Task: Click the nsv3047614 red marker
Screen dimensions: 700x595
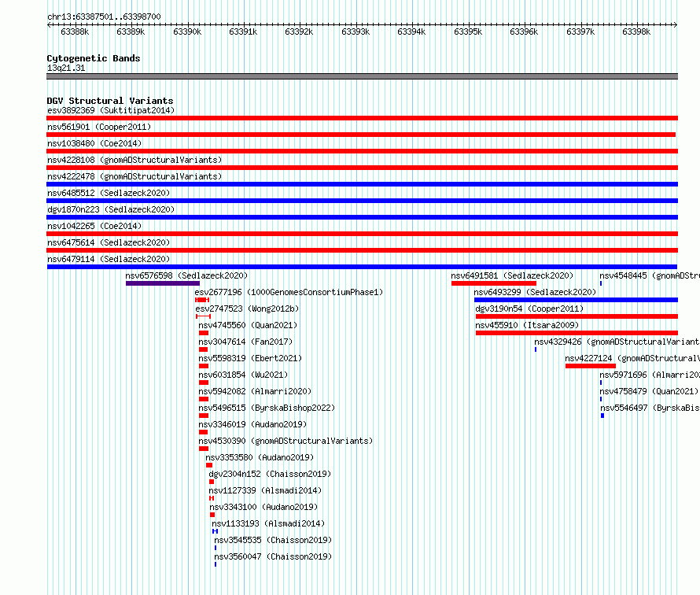Action: pos(204,349)
